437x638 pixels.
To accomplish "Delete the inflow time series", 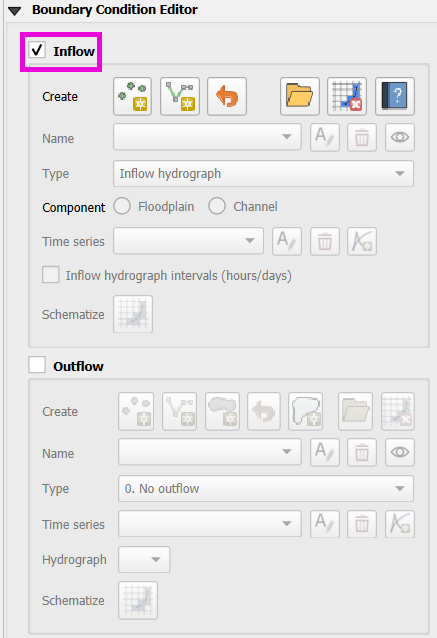I will 325,241.
